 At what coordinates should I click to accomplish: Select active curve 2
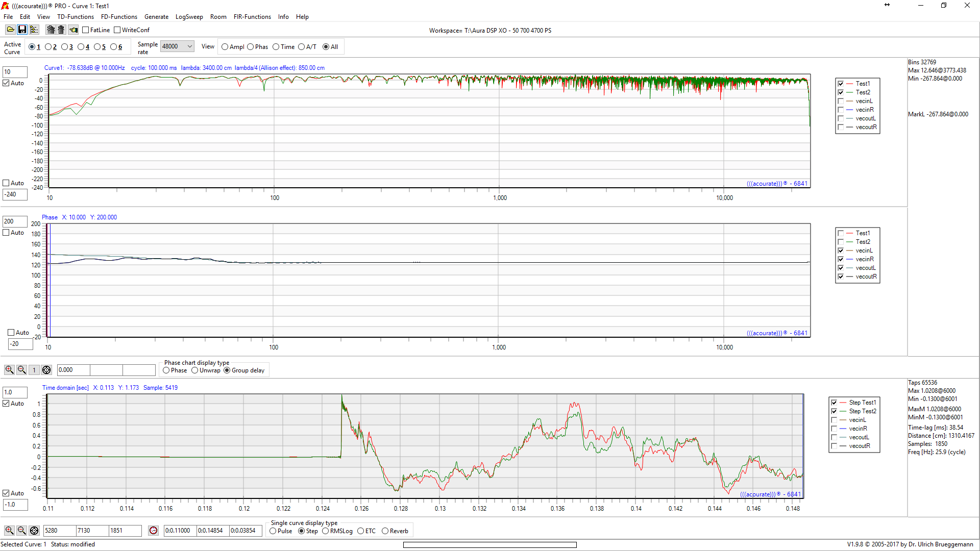pyautogui.click(x=48, y=47)
